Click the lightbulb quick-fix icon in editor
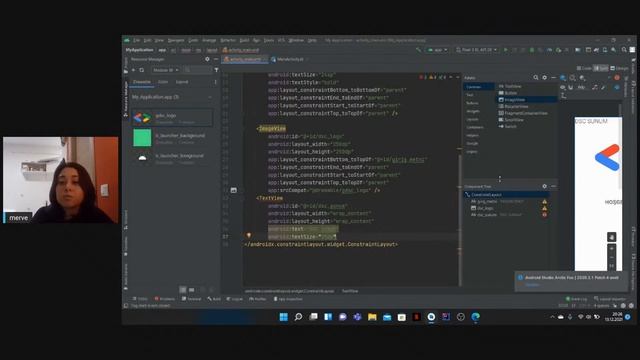Screen dimensions: 640x360 click(x=248, y=236)
